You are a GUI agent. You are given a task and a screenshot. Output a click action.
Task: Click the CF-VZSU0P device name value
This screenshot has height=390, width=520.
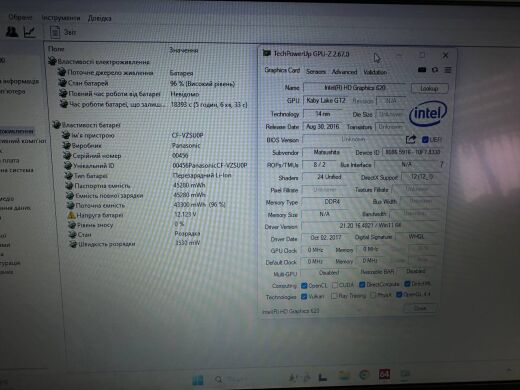click(187, 135)
